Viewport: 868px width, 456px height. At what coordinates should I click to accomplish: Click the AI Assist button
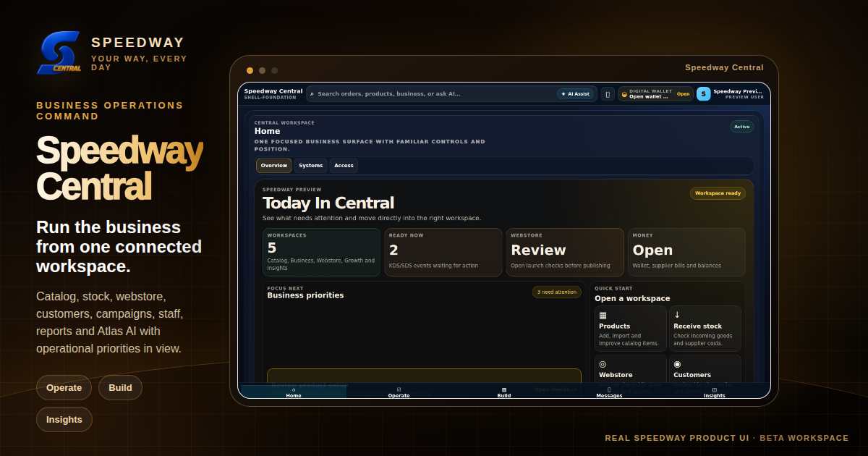click(576, 93)
